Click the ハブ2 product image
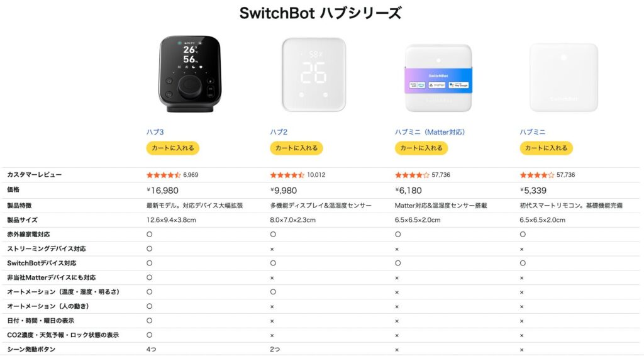Image resolution: width=644 pixels, height=356 pixels. [x=313, y=75]
